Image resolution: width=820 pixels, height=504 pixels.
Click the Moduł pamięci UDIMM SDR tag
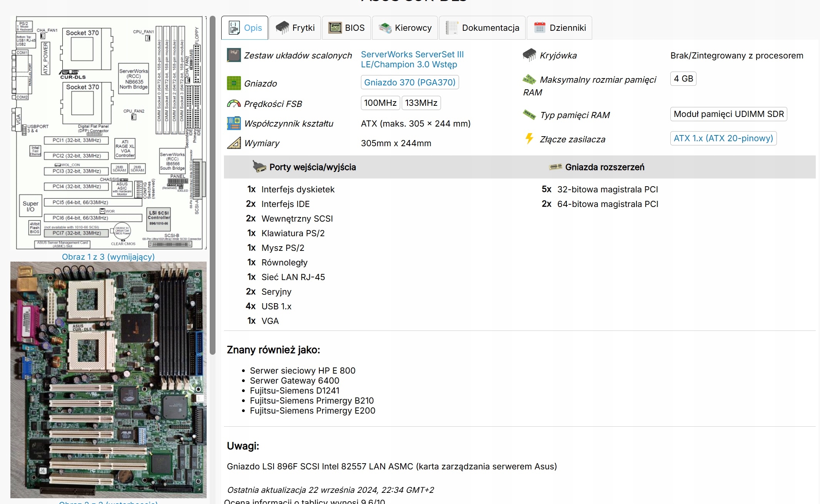coord(728,114)
